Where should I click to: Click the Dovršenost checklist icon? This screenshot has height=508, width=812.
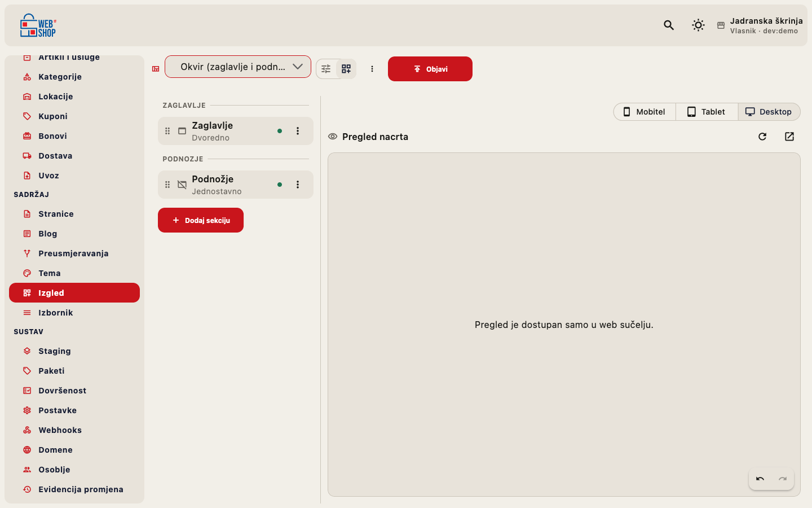click(x=27, y=391)
